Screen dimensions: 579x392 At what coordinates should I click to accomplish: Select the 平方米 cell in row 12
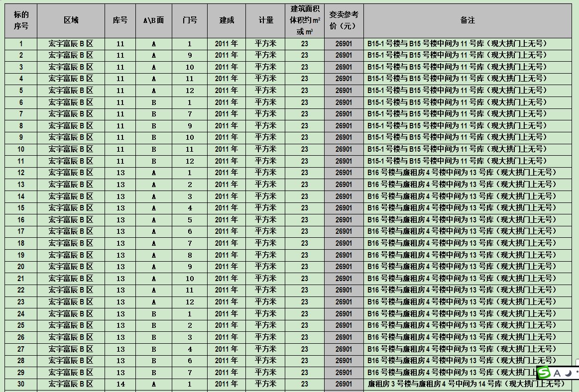point(266,172)
